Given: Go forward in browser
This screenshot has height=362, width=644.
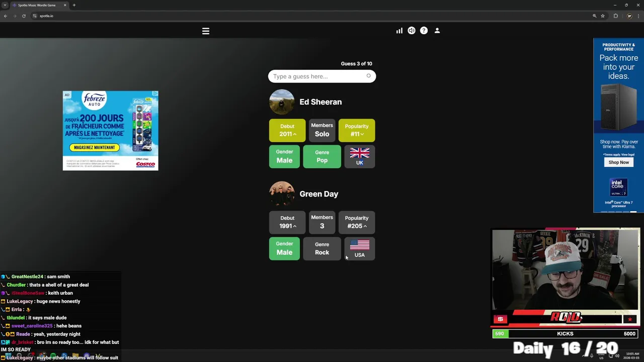Looking at the screenshot, I should tap(15, 16).
